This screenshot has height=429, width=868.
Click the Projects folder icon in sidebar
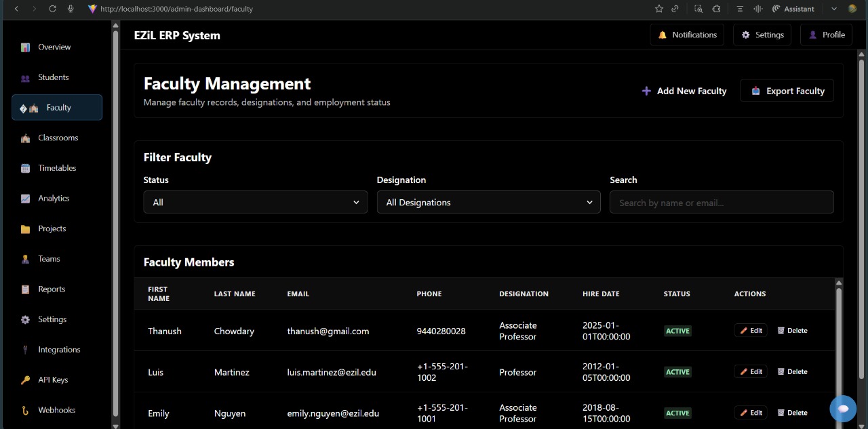click(x=25, y=229)
